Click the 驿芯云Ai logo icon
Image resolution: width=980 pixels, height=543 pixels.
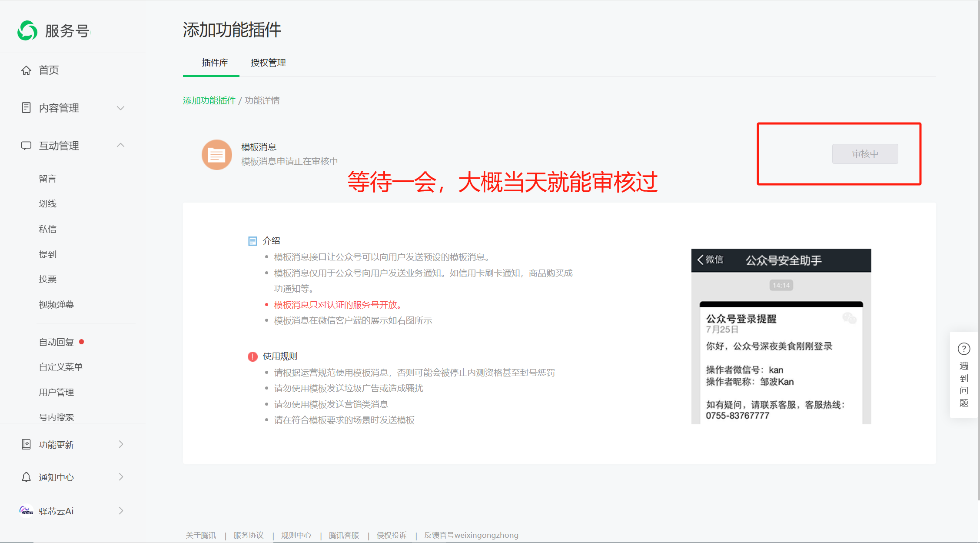pyautogui.click(x=26, y=511)
